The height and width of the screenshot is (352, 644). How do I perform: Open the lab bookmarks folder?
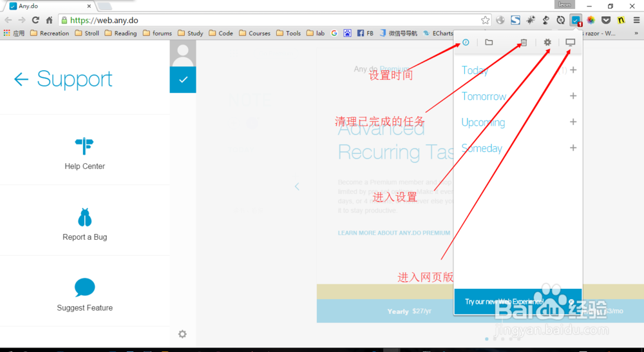[316, 34]
